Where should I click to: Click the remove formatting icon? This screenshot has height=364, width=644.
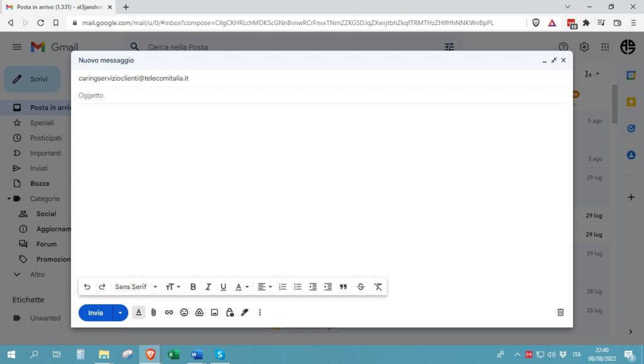(378, 287)
